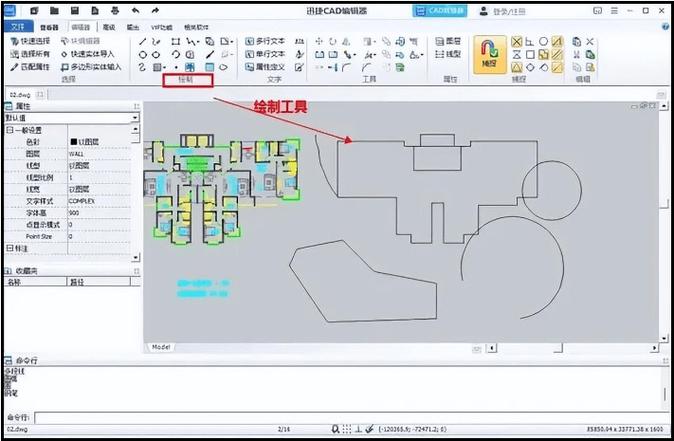Select the Arc drawing tool
Image resolution: width=674 pixels, height=441 pixels.
point(175,55)
